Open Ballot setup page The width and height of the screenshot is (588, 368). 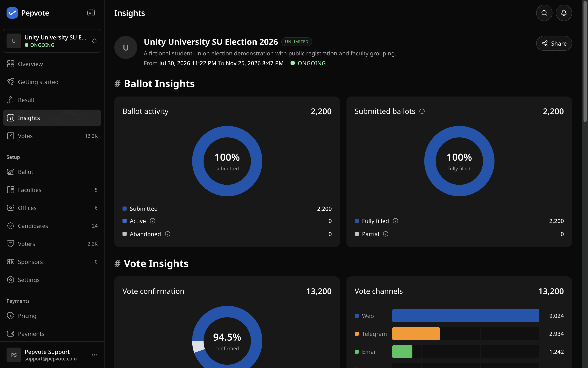[52, 172]
